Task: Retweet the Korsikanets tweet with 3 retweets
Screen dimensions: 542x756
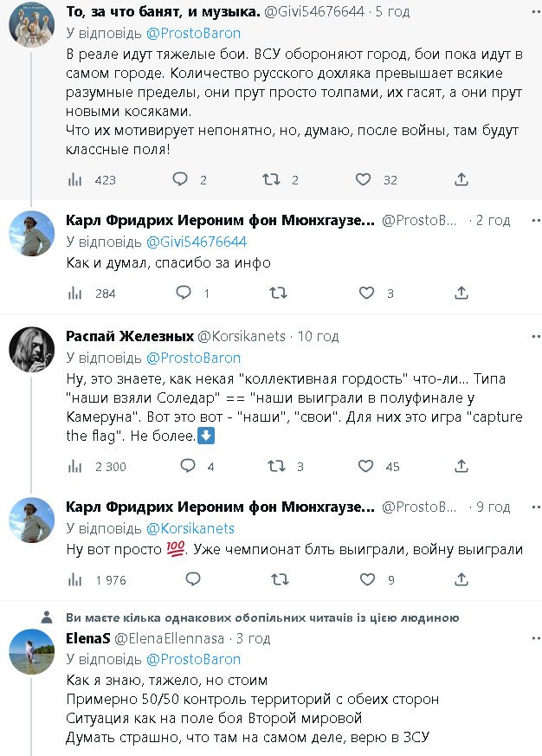Action: tap(274, 466)
